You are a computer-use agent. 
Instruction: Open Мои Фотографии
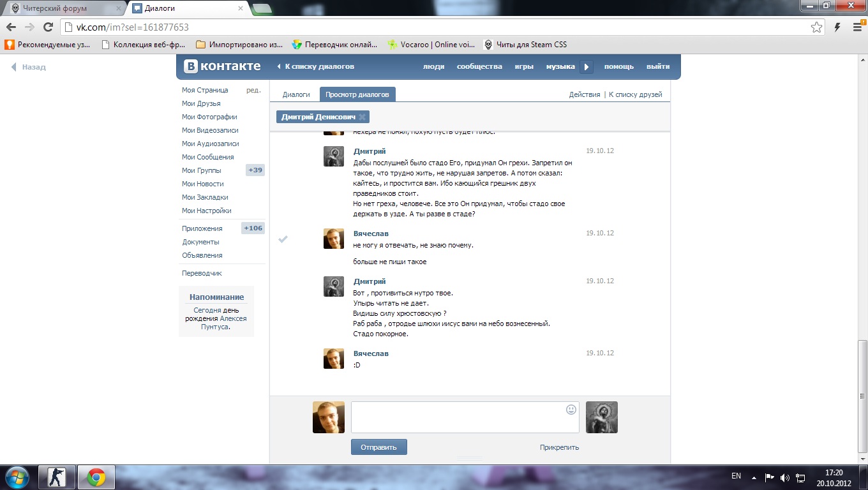pyautogui.click(x=209, y=117)
